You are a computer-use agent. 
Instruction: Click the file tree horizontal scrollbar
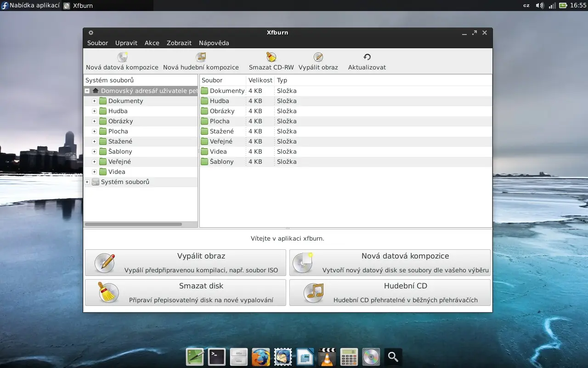click(133, 224)
